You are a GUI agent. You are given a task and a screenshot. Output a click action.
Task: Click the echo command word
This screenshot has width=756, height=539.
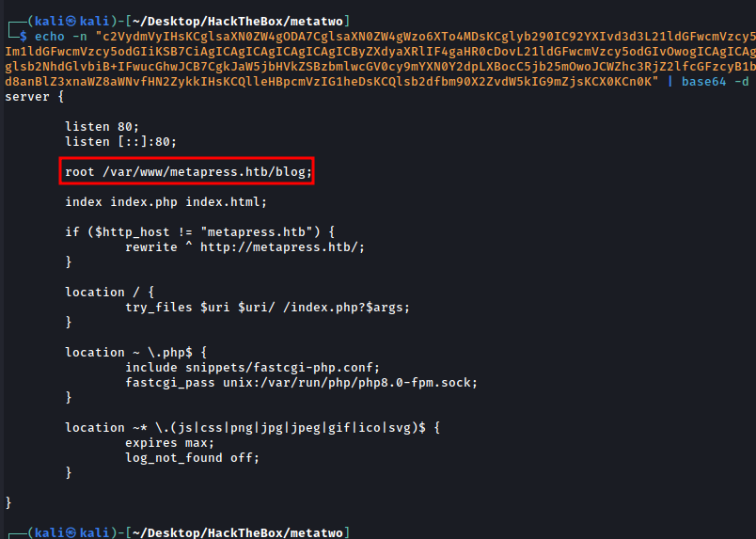(50, 36)
